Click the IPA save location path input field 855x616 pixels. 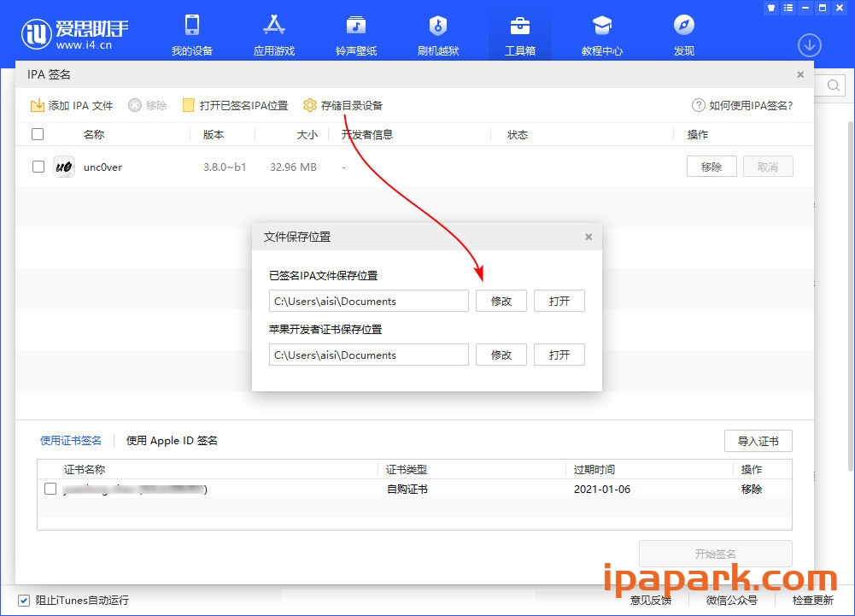click(368, 301)
